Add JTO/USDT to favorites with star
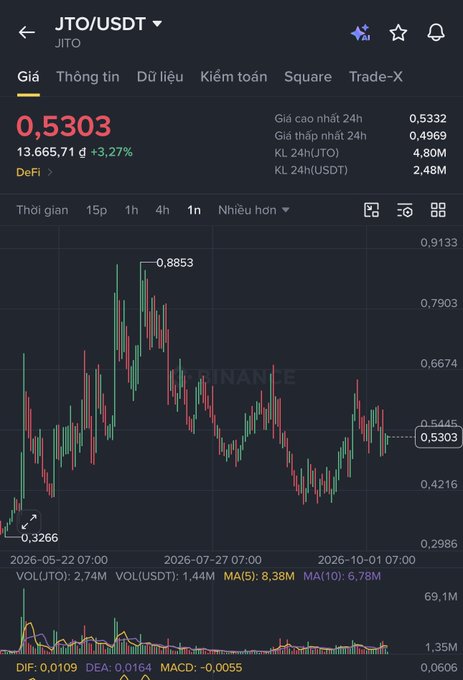The width and height of the screenshot is (463, 680). (x=398, y=33)
